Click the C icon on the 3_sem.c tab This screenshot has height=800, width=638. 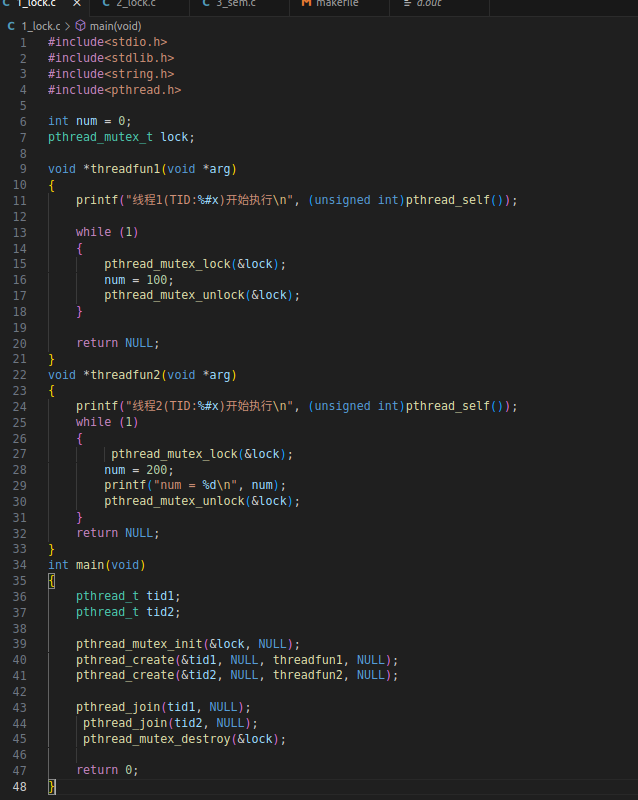[x=206, y=3]
